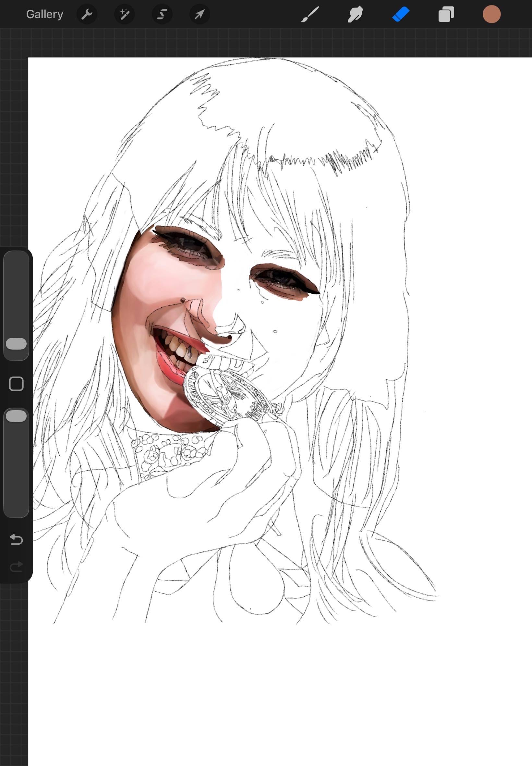The image size is (532, 766).
Task: Select the Smudge tool
Action: click(x=355, y=14)
